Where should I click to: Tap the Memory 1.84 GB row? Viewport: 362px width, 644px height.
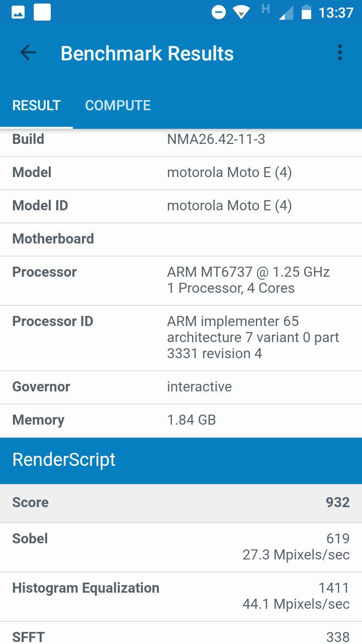coord(181,420)
